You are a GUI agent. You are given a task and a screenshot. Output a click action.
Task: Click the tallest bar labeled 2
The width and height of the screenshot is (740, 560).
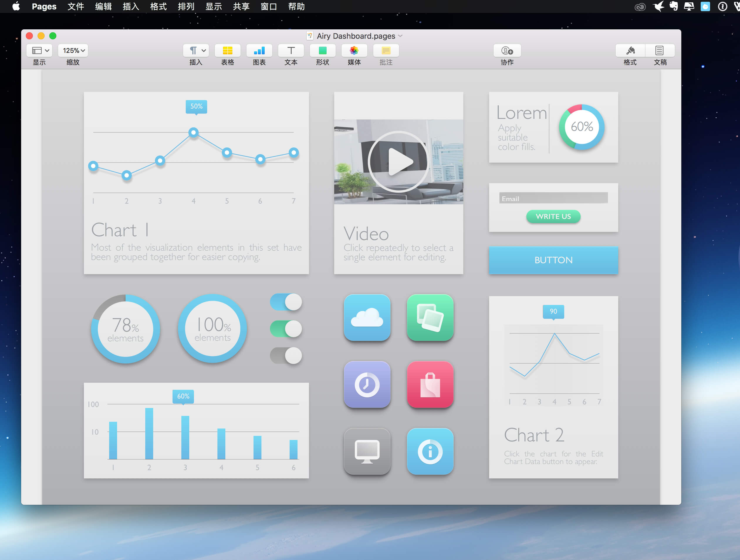pyautogui.click(x=149, y=434)
